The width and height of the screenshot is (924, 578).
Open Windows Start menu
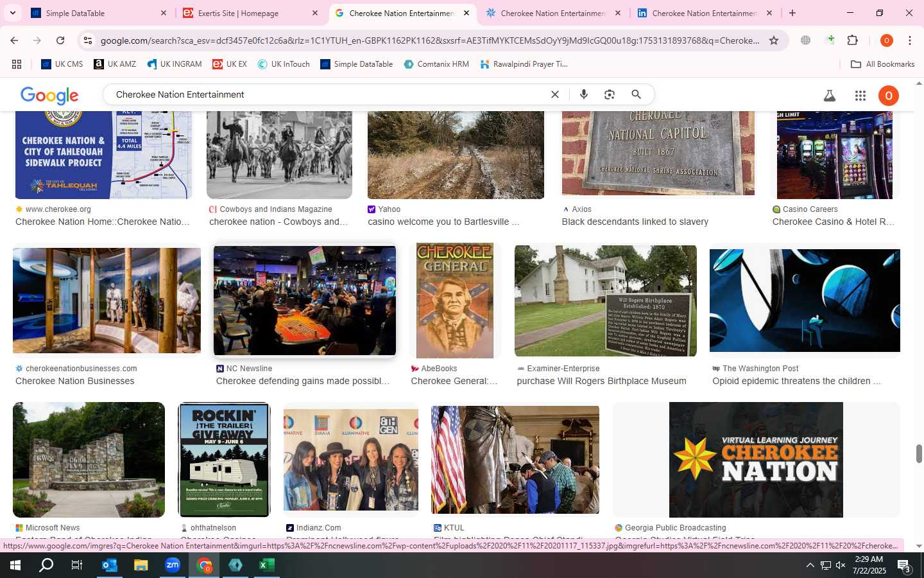(15, 565)
